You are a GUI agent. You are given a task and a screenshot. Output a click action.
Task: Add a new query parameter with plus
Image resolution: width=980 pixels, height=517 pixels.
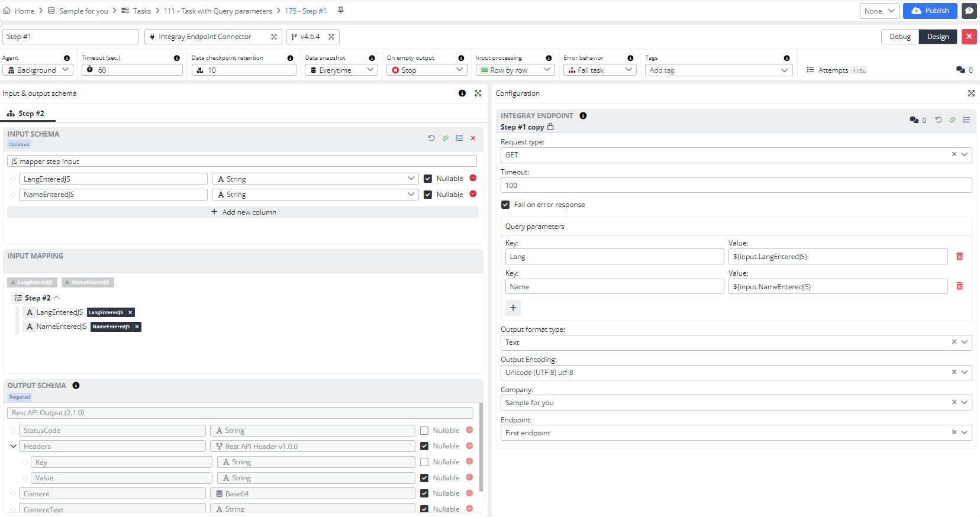(513, 308)
